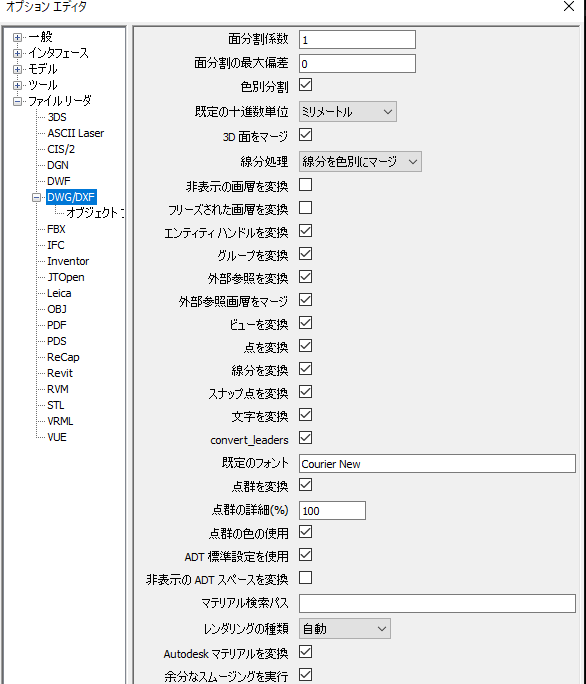The image size is (586, 684).
Task: Toggle 外部参照画層をマージ checkbox
Action: click(305, 300)
